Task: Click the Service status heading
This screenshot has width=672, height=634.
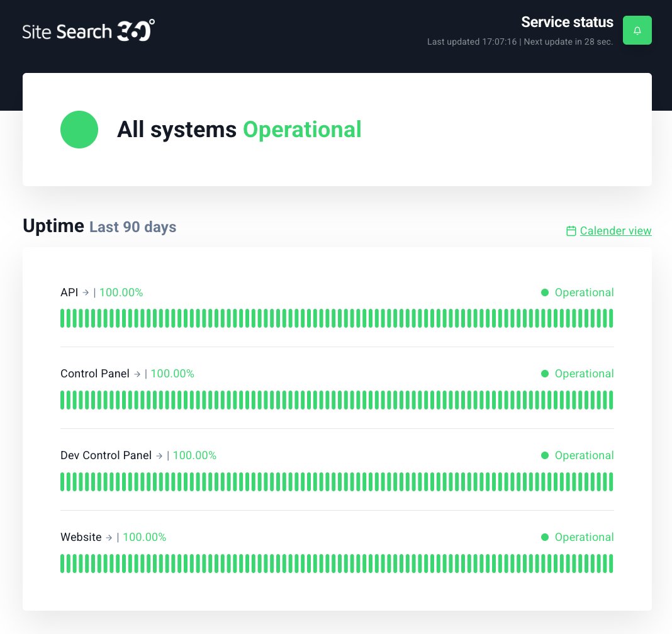Action: [567, 22]
